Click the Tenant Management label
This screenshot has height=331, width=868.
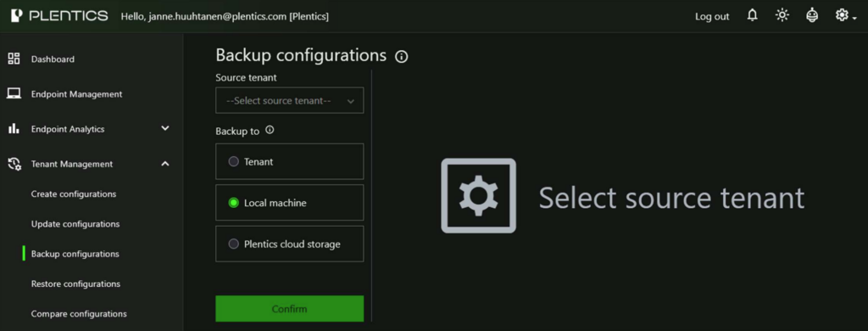tap(72, 164)
